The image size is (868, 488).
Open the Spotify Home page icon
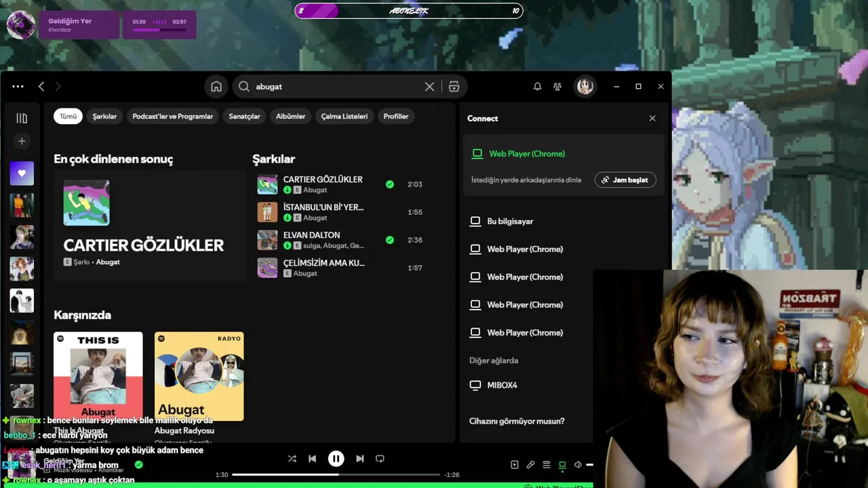(x=216, y=87)
